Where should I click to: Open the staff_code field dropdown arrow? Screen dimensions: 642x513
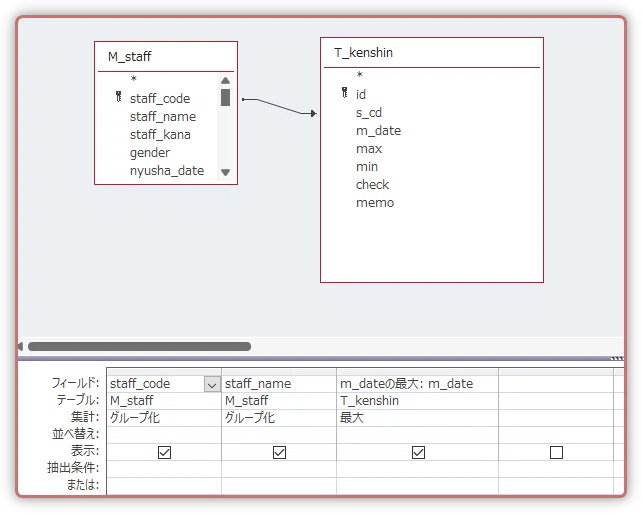point(212,384)
